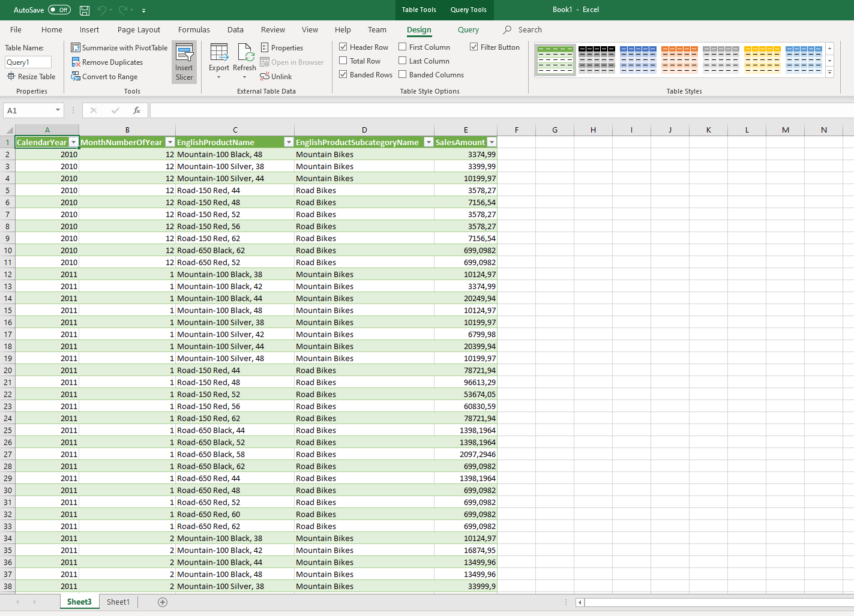
Task: Expand the Table Styles gallery
Action: coord(830,73)
